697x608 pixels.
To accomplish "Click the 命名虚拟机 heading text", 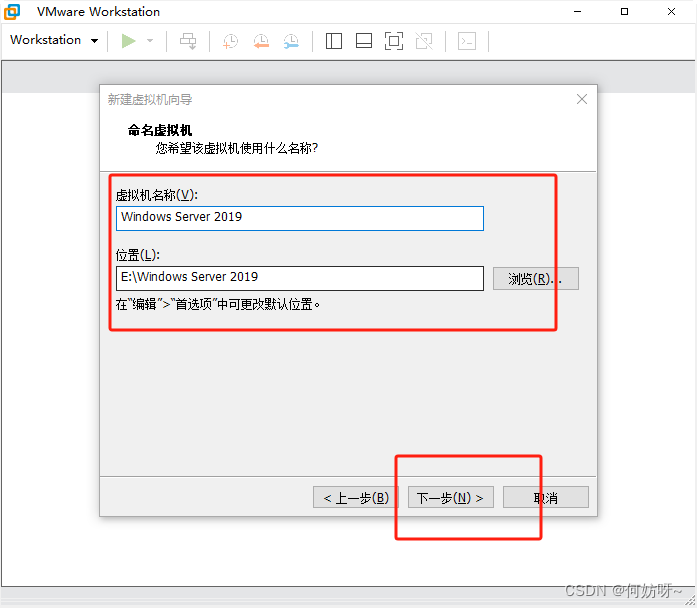I will [160, 130].
